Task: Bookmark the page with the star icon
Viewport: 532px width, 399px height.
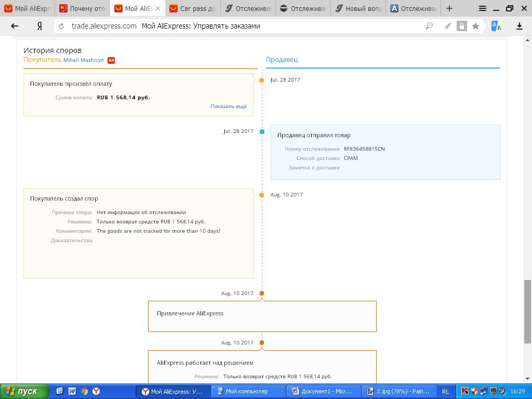Action: click(x=476, y=26)
